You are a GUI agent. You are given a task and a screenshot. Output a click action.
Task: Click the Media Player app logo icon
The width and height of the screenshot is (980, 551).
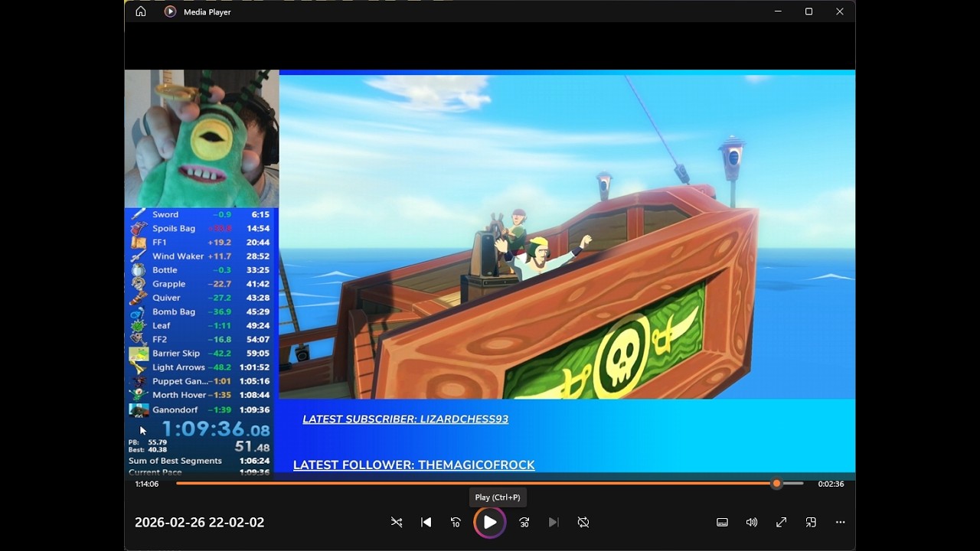(x=170, y=11)
